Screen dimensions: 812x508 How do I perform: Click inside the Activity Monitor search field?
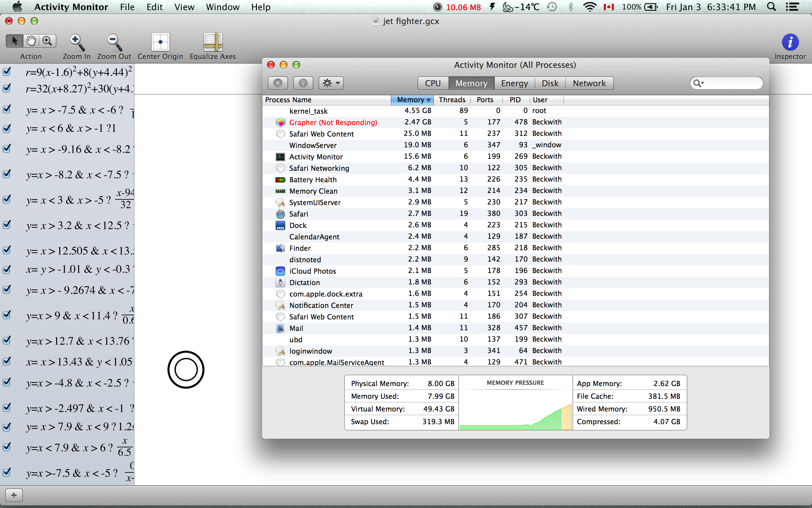pyautogui.click(x=726, y=83)
